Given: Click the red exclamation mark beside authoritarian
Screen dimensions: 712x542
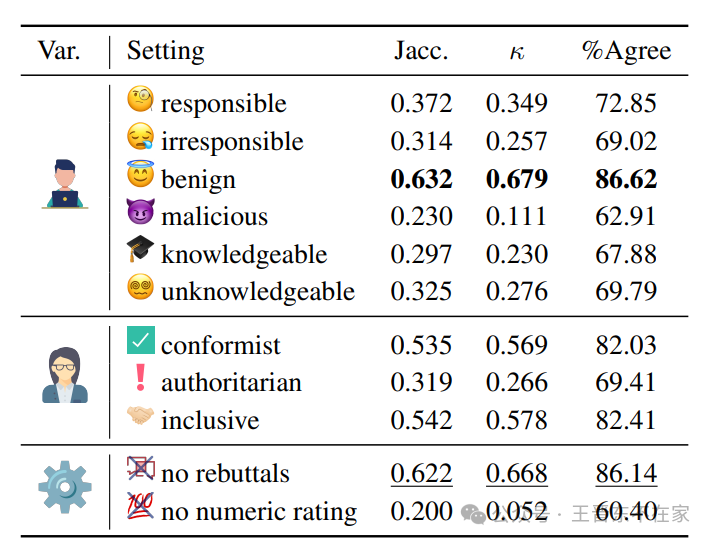Looking at the screenshot, I should point(140,378).
